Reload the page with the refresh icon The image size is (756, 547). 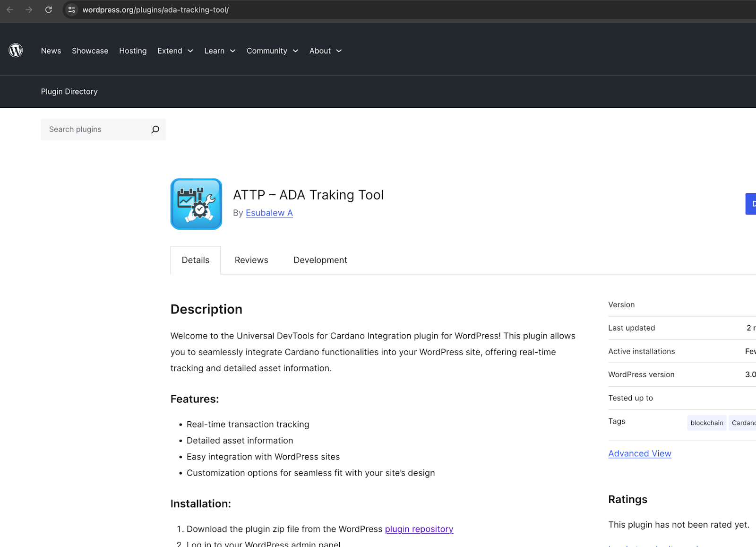coord(49,9)
